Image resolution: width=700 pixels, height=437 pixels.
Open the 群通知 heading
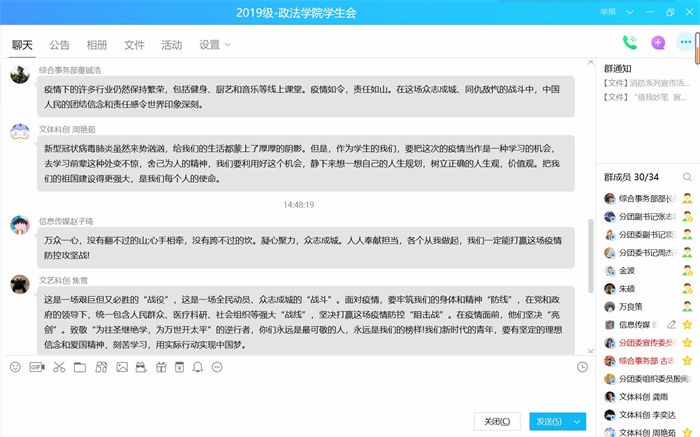pos(617,69)
